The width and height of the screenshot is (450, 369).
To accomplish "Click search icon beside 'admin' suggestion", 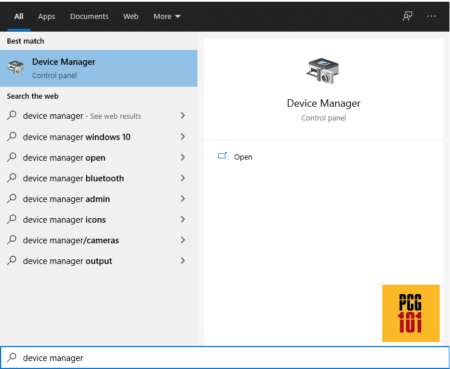I will (x=12, y=198).
